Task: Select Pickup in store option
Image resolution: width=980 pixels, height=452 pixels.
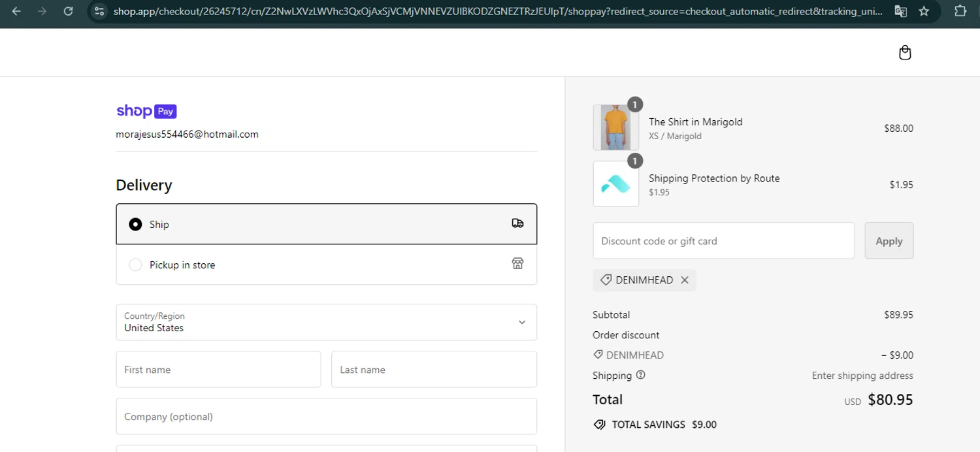Action: (x=327, y=265)
